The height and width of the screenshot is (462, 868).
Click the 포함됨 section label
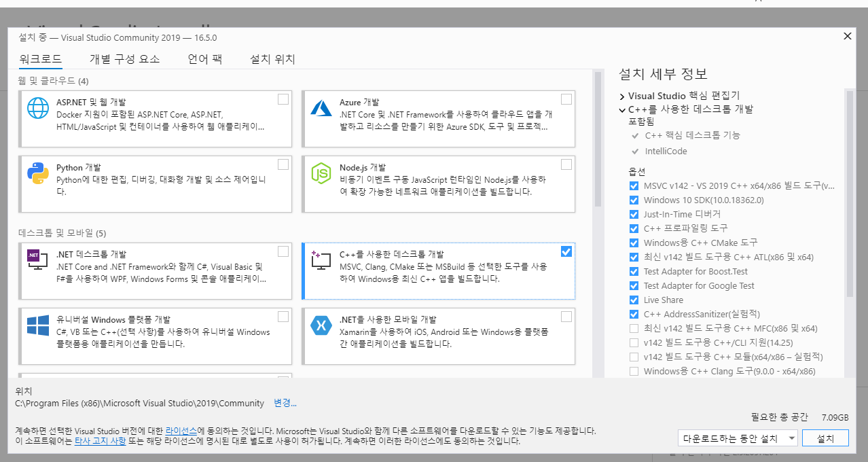point(641,121)
